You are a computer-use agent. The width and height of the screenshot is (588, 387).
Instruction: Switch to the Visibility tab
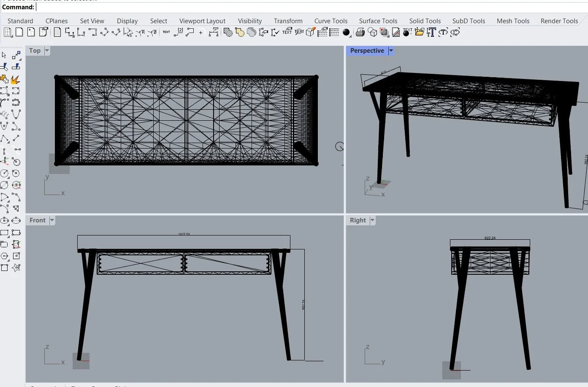pyautogui.click(x=250, y=21)
